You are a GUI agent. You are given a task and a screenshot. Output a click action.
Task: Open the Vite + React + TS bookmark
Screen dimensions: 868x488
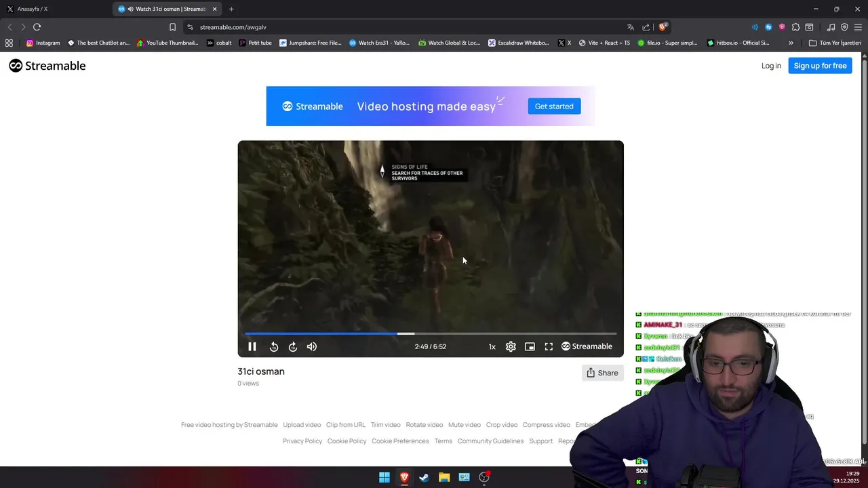(x=604, y=43)
